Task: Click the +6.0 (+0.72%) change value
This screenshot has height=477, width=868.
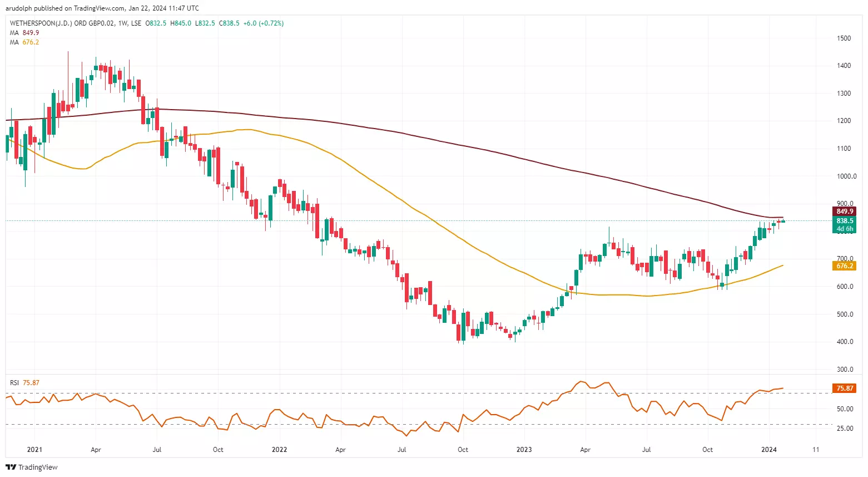Action: tap(264, 23)
